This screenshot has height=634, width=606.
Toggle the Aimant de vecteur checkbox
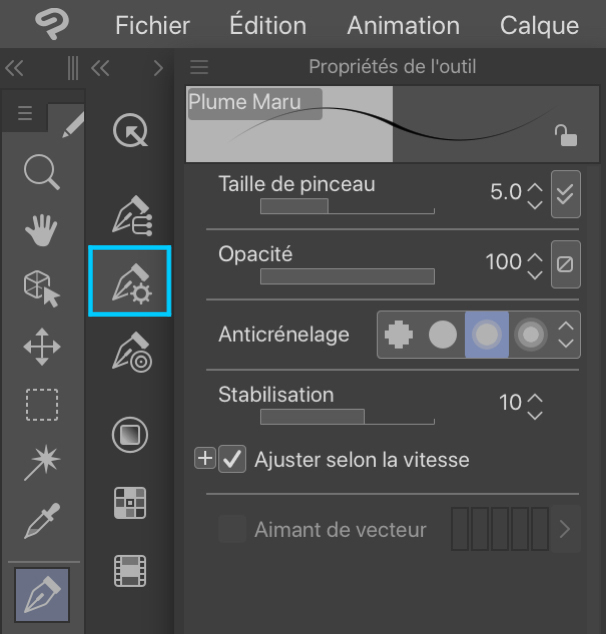tap(232, 530)
